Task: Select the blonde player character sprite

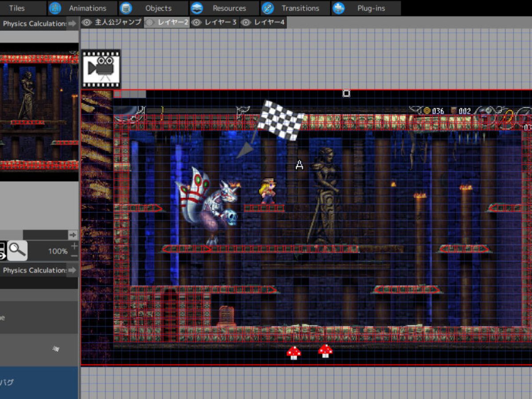Action: [267, 191]
